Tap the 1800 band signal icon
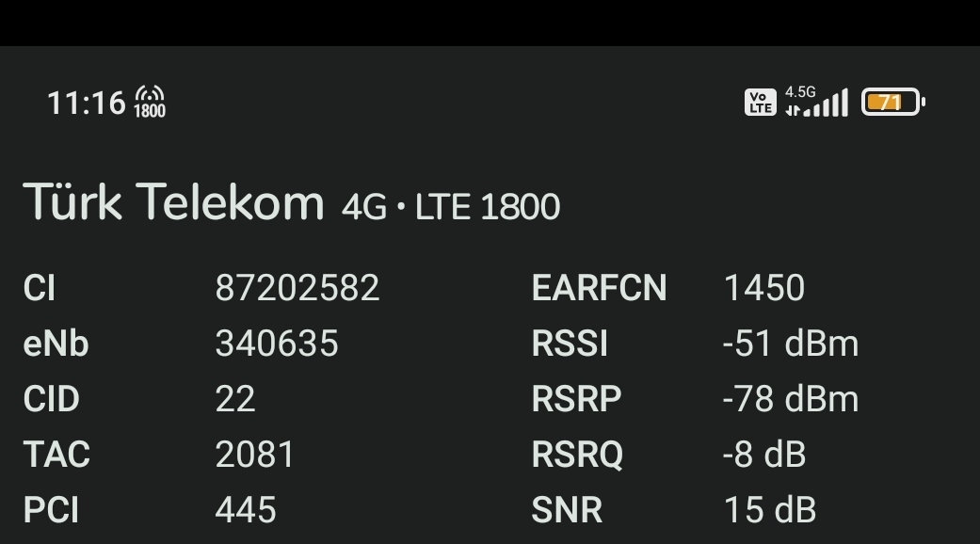The width and height of the screenshot is (980, 544). [x=150, y=102]
